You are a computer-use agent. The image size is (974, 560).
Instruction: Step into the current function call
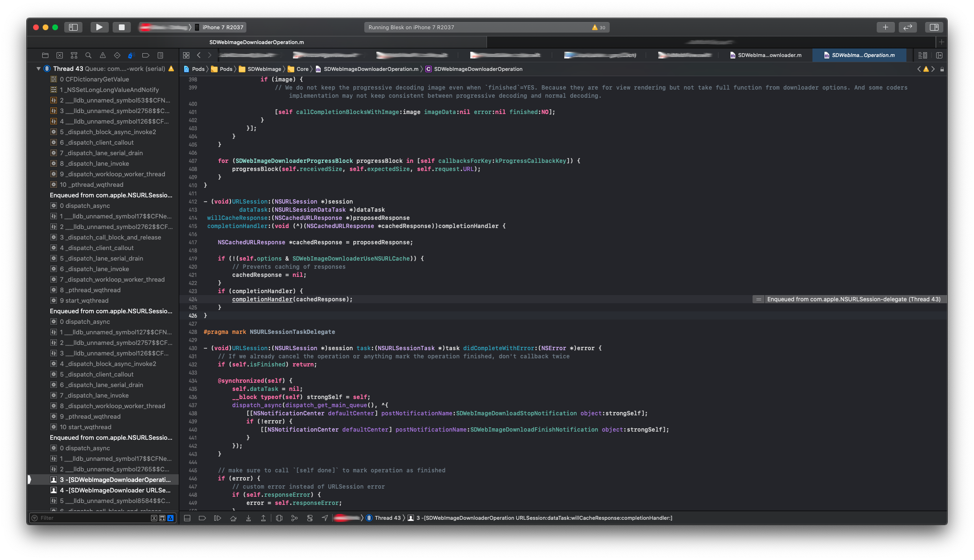pos(248,518)
